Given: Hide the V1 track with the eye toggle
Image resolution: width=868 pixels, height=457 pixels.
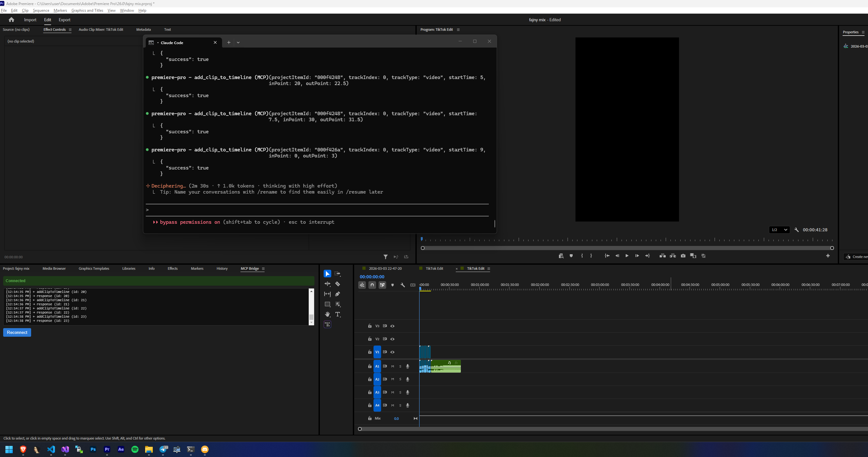Looking at the screenshot, I should [392, 352].
